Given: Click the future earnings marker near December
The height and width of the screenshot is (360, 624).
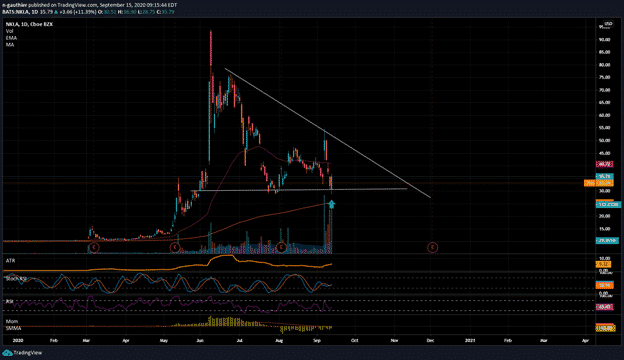Looking at the screenshot, I should 433,247.
